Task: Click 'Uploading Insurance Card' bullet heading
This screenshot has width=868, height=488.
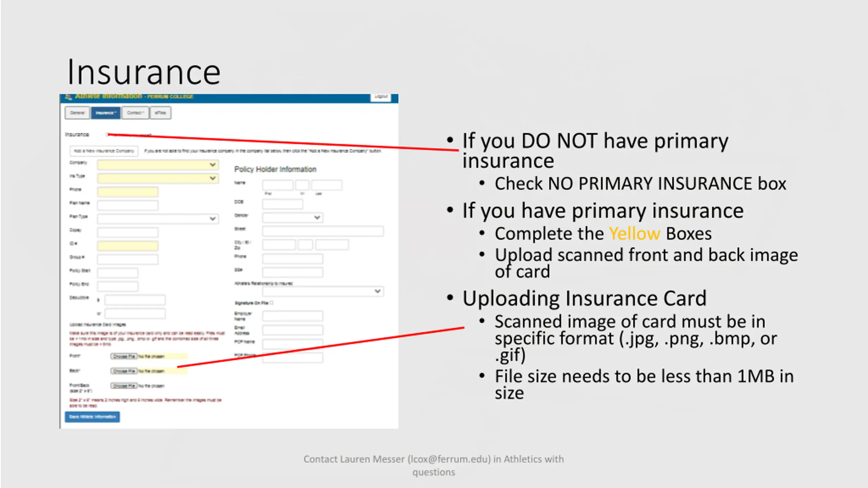Action: point(585,299)
